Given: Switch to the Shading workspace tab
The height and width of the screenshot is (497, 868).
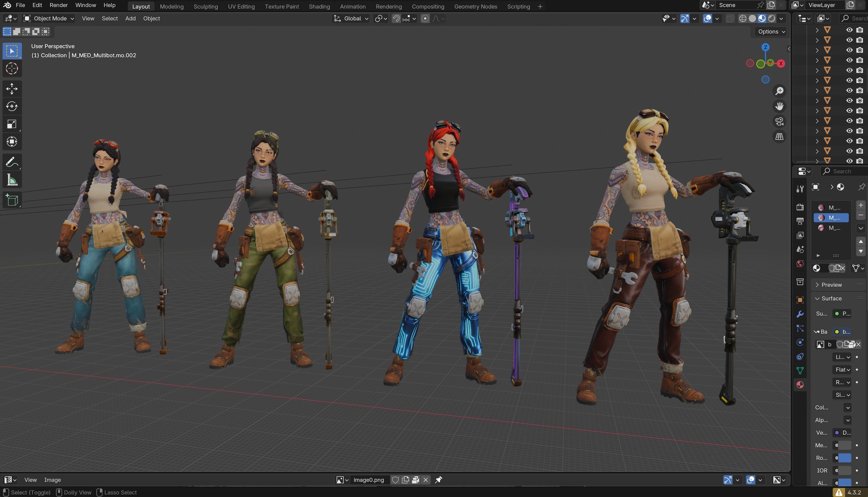Looking at the screenshot, I should [319, 6].
